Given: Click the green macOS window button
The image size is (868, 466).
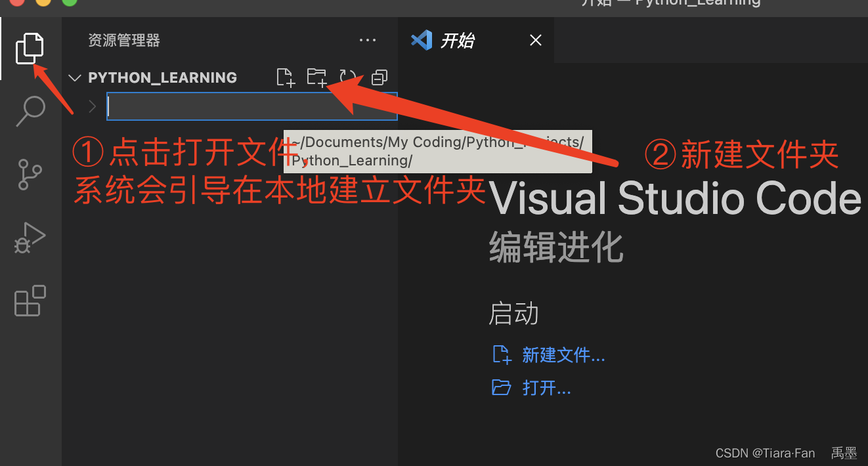Looking at the screenshot, I should [x=70, y=2].
